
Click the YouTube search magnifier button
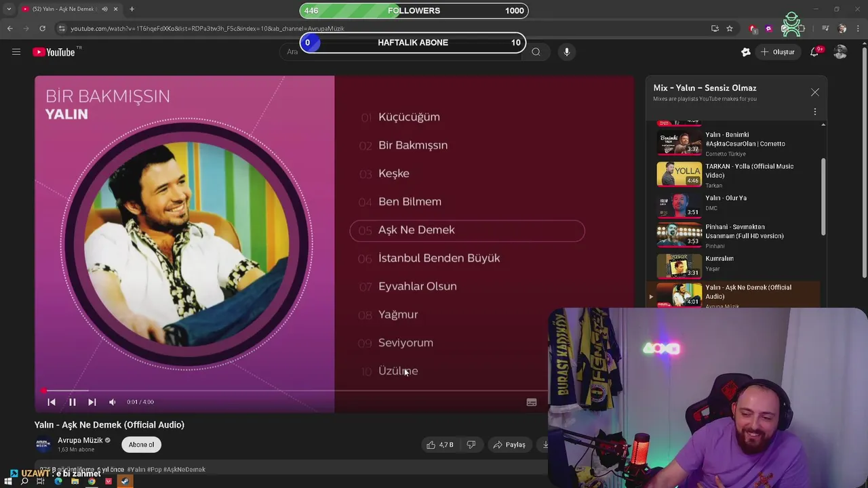click(536, 52)
